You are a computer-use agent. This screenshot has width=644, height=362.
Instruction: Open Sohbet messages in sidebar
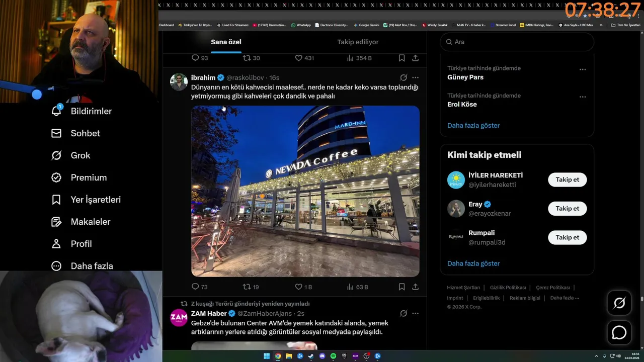click(x=75, y=133)
